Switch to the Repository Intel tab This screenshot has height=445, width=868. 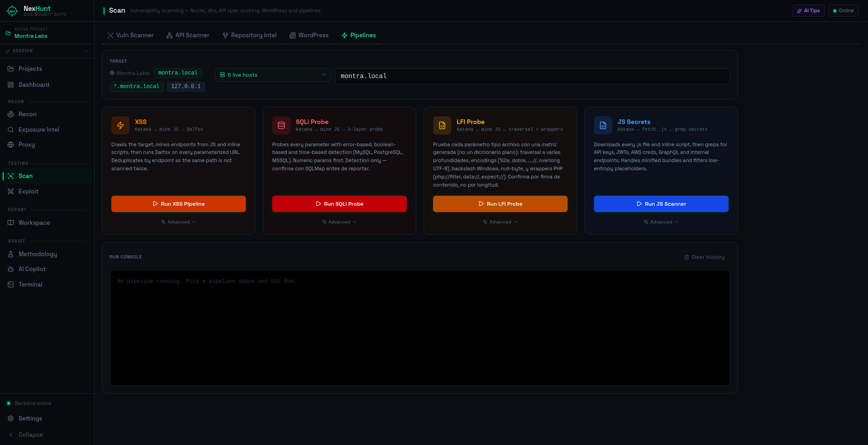tap(249, 35)
